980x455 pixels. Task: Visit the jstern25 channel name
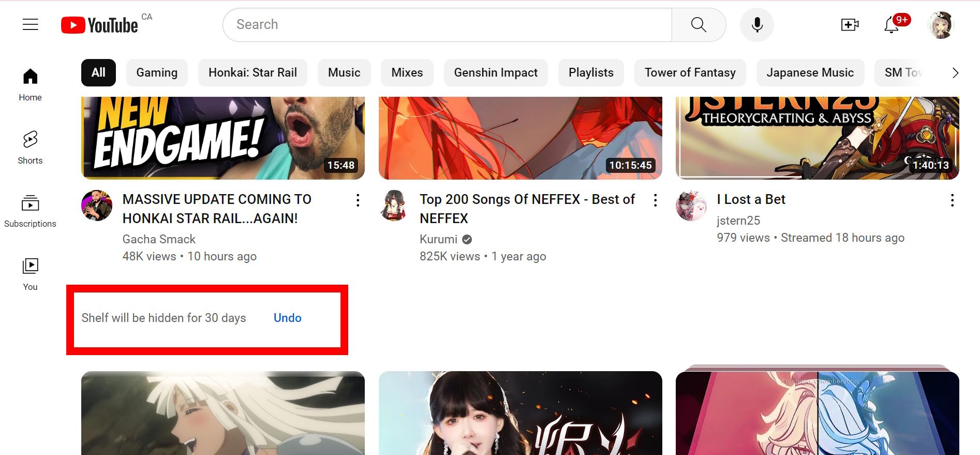pos(738,221)
